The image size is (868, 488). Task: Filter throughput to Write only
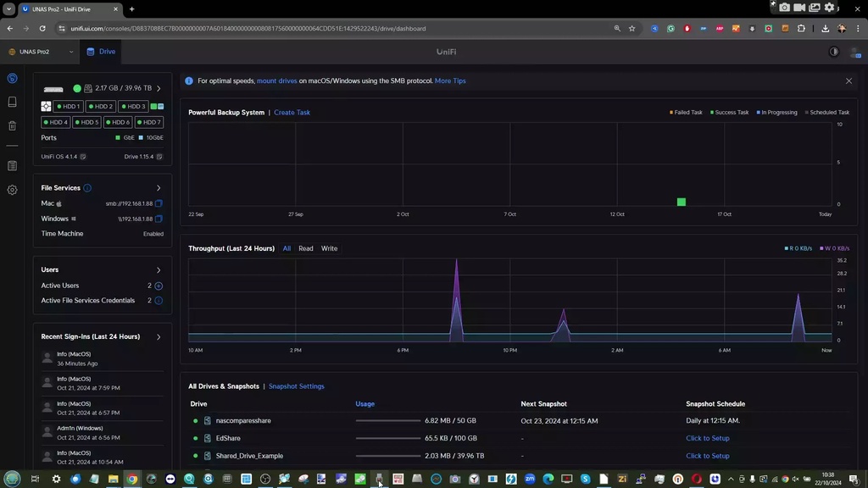tap(330, 248)
